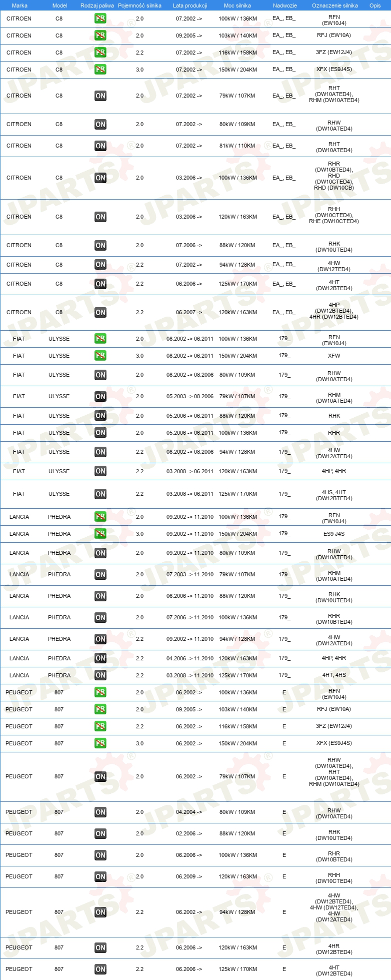Screen dimensions: 391x980
Task: Select the 81kW / 110KM power cell
Action: point(237,146)
